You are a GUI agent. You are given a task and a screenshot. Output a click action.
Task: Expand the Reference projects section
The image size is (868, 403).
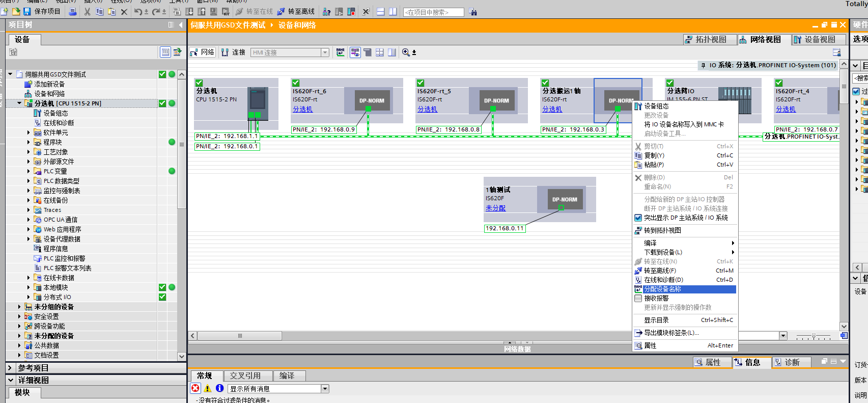click(x=10, y=367)
